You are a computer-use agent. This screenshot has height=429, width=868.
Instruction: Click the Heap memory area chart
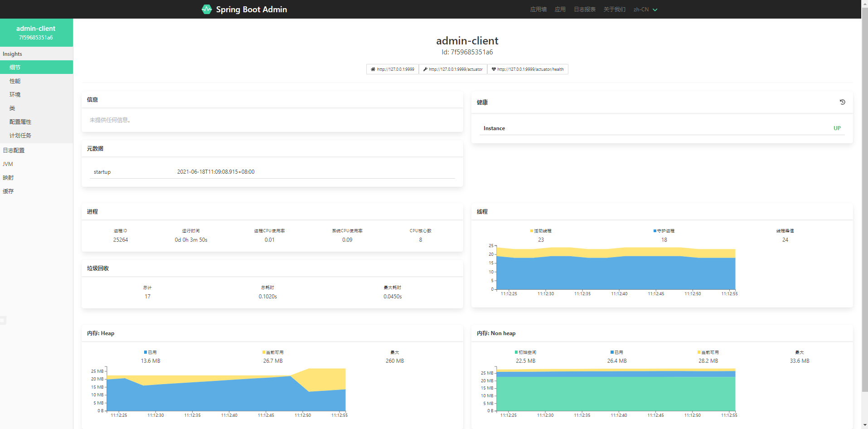226,390
